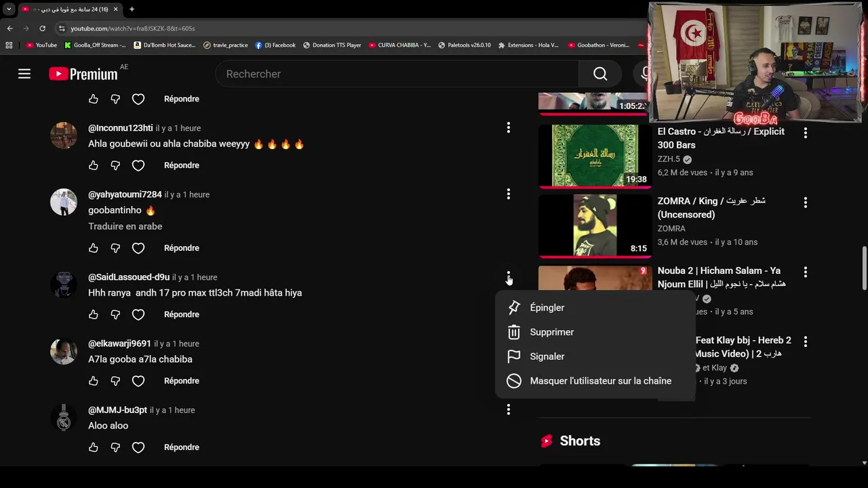This screenshot has width=868, height=488.
Task: Dislike the goobantinho comment
Action: [115, 248]
